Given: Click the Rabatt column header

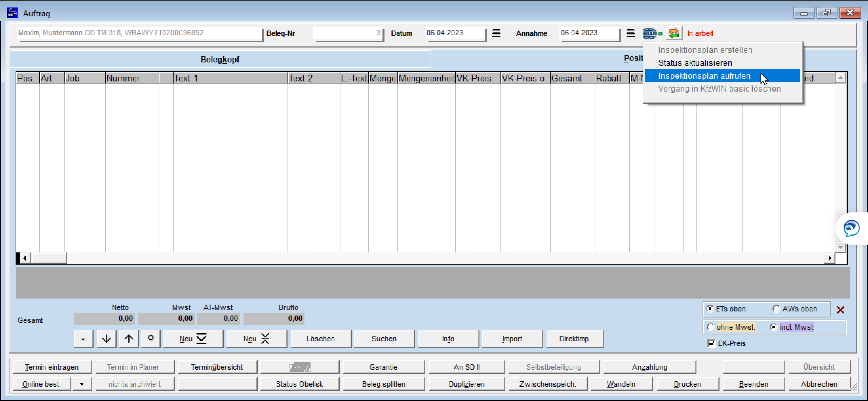Looking at the screenshot, I should (x=612, y=78).
